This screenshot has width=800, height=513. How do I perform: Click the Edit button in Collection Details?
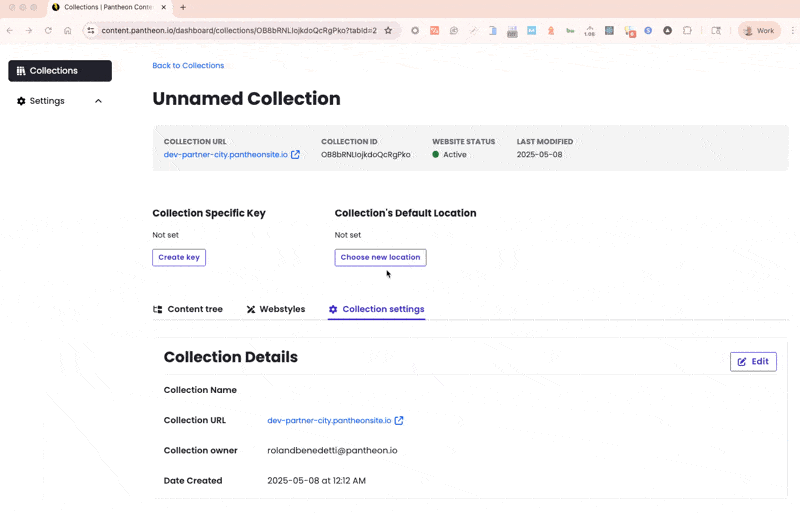[753, 362]
